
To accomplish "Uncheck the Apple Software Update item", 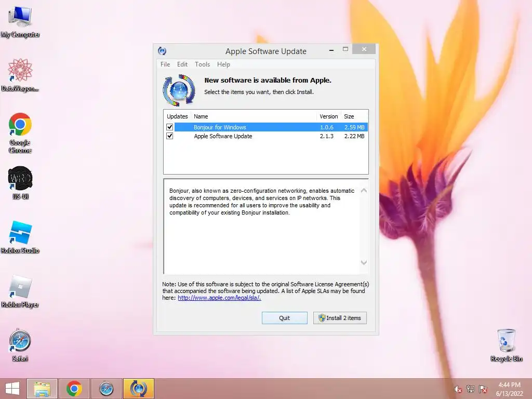I will (170, 136).
